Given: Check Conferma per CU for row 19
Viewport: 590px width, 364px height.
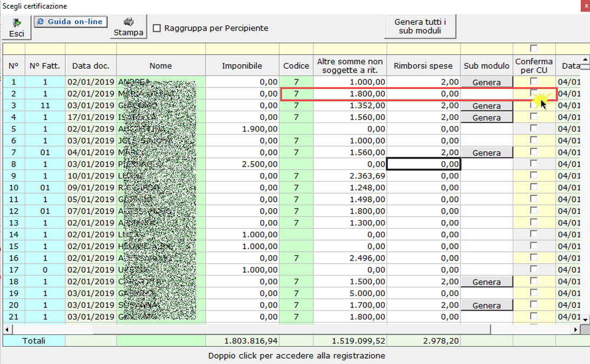Looking at the screenshot, I should click(533, 292).
